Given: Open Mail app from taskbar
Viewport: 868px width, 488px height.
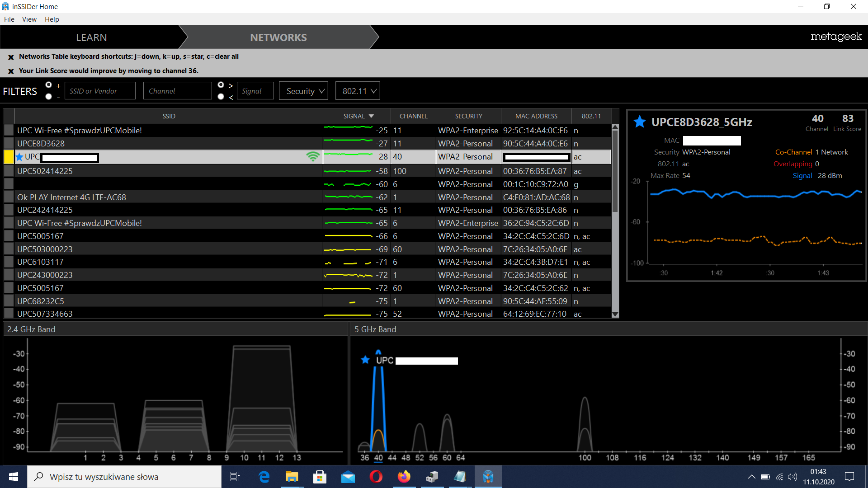Looking at the screenshot, I should pyautogui.click(x=348, y=477).
